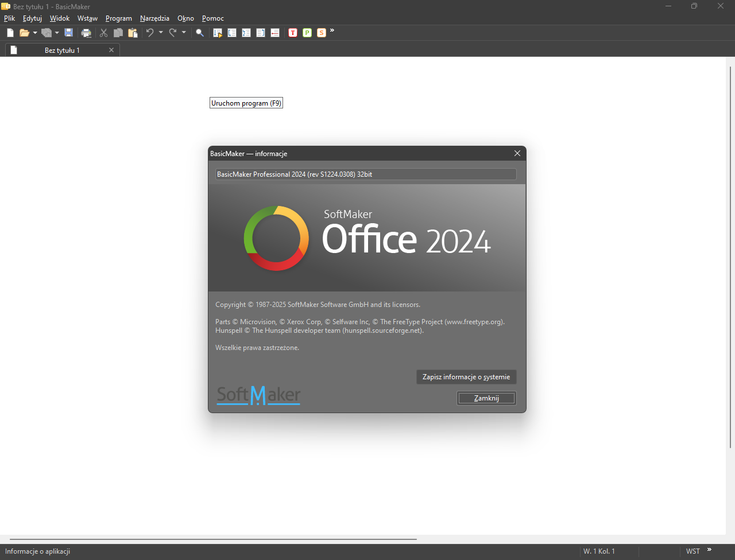Open the Narzędzia menu
The height and width of the screenshot is (560, 735).
click(x=154, y=18)
